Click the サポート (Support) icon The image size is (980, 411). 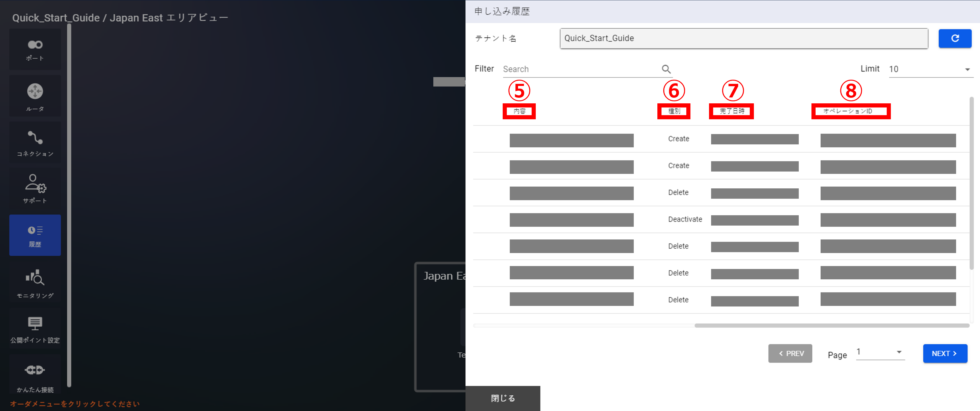point(35,188)
